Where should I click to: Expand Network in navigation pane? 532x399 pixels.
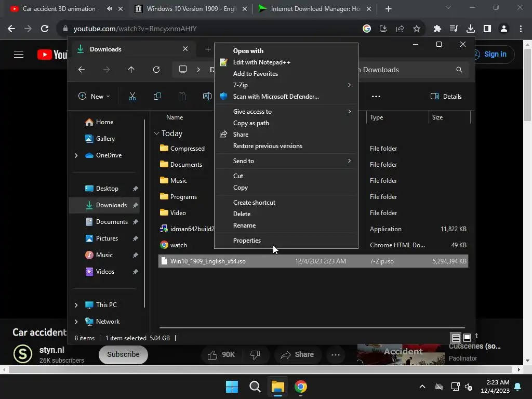76,322
